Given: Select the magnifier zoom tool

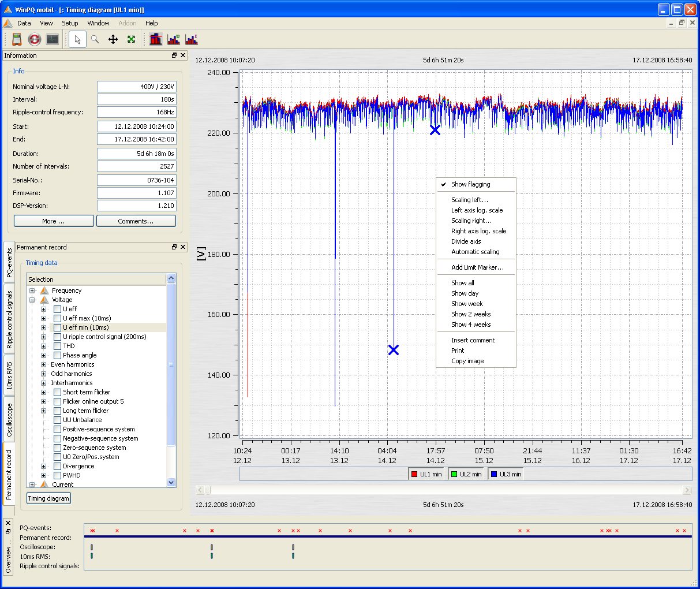Looking at the screenshot, I should tap(95, 39).
